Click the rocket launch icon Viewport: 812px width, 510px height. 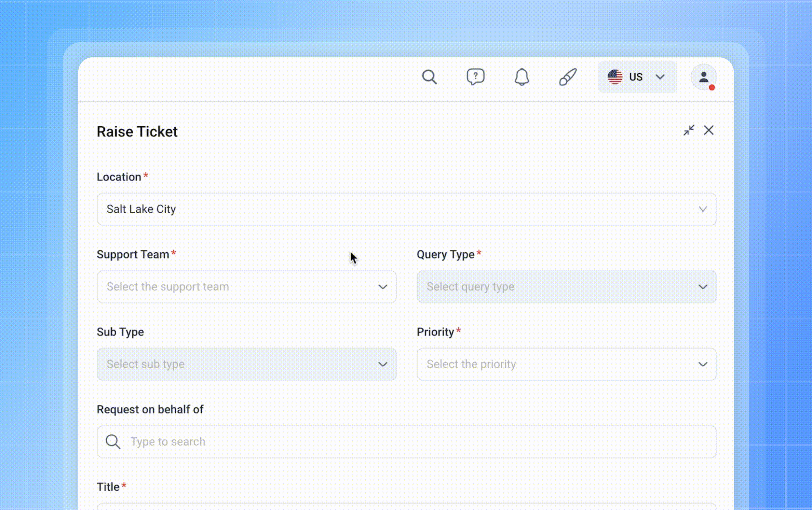pyautogui.click(x=568, y=77)
